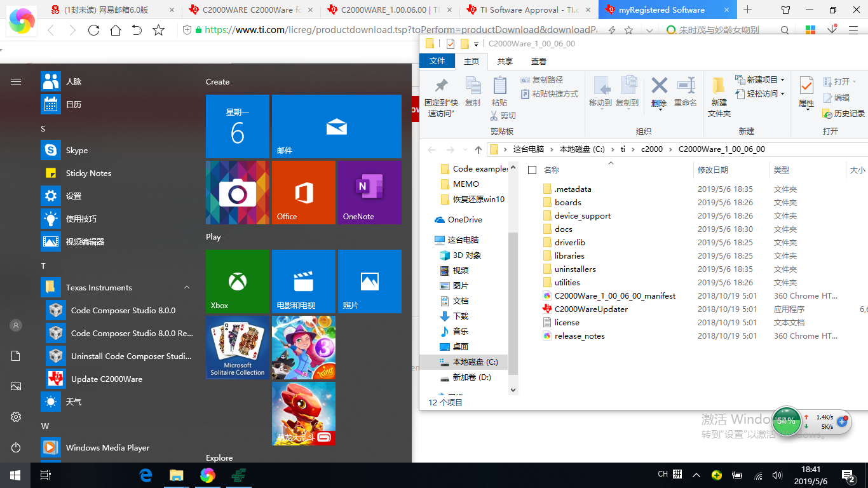Click the navigation pane vertical scrollbar
868x488 pixels.
pos(513,304)
